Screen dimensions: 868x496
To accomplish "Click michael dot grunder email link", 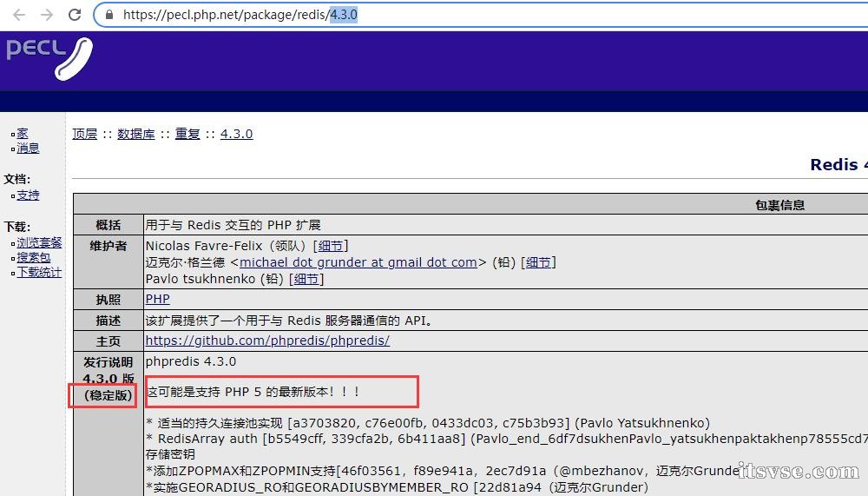I will (x=358, y=262).
